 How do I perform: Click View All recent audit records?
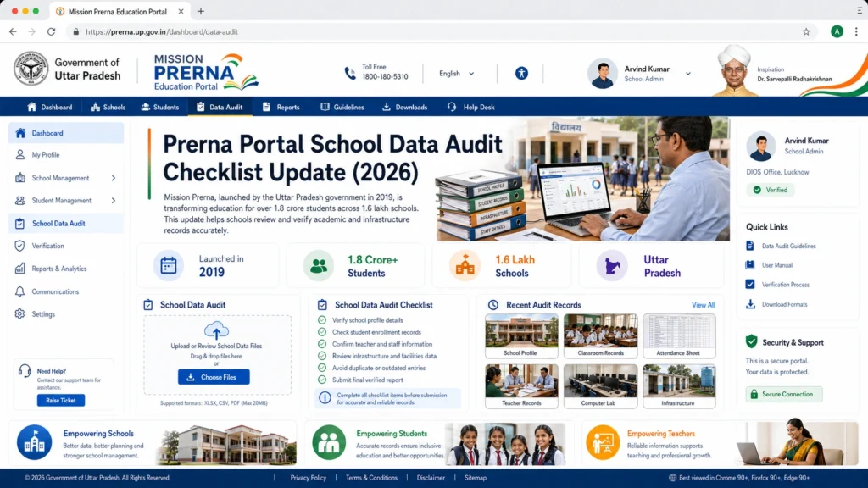(x=703, y=305)
